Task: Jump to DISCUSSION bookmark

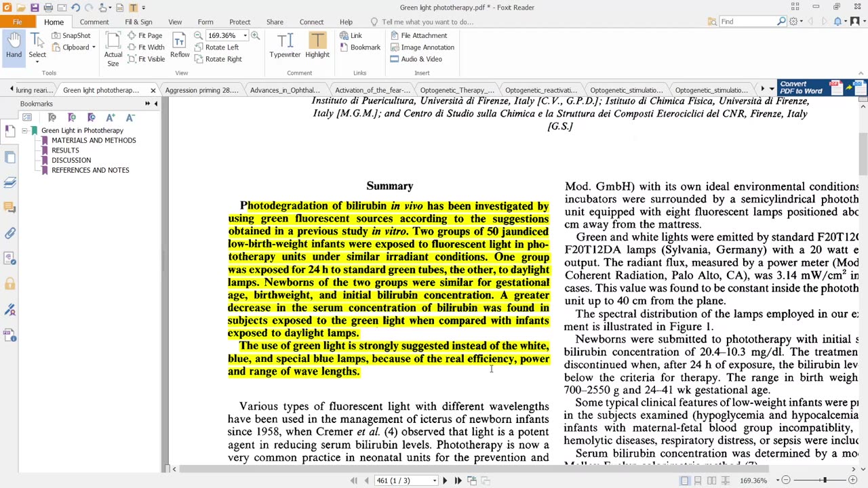Action: click(71, 161)
